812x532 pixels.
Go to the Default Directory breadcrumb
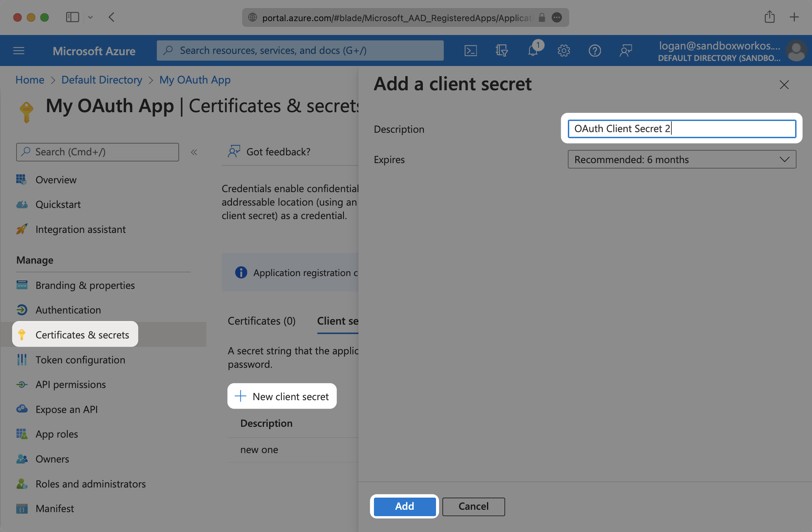pyautogui.click(x=102, y=80)
